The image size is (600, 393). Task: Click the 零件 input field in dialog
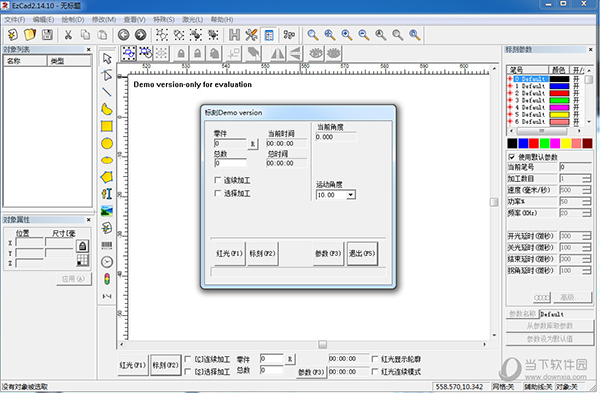click(x=230, y=144)
